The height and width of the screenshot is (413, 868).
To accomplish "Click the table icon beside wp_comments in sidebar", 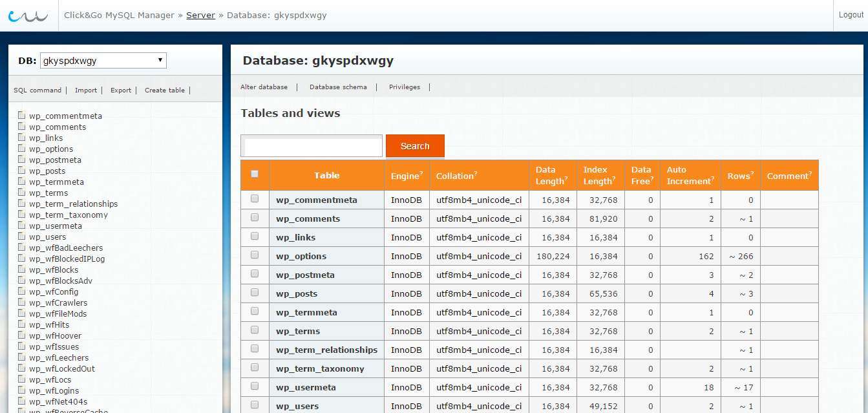I will pyautogui.click(x=22, y=127).
